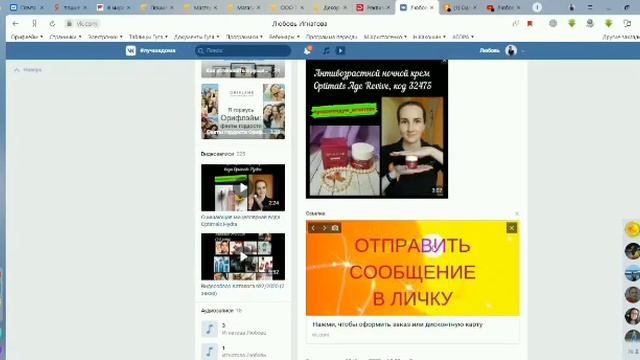Viewport: 640px width, 360px height.
Task: Open the partially visible top sidebar thumbnail
Action: 243,69
